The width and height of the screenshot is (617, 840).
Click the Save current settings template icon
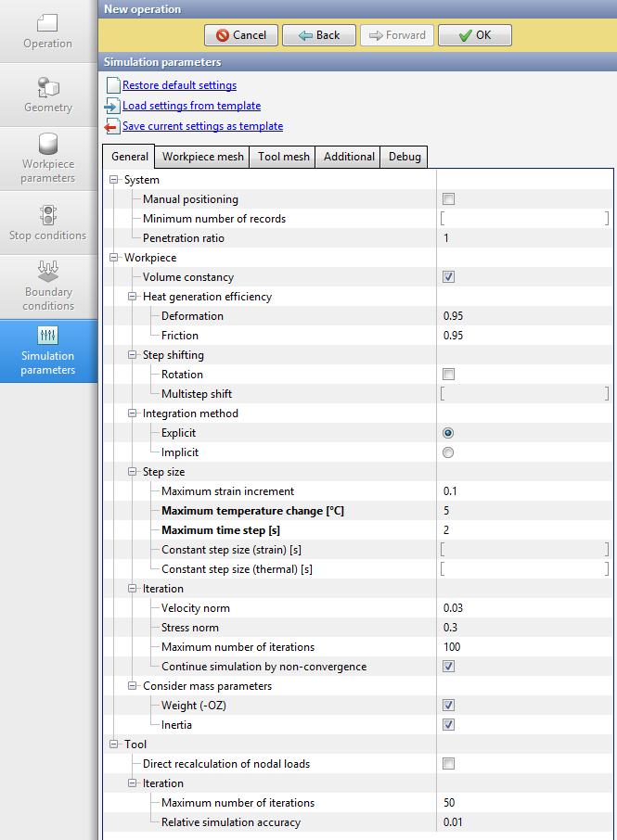(112, 126)
